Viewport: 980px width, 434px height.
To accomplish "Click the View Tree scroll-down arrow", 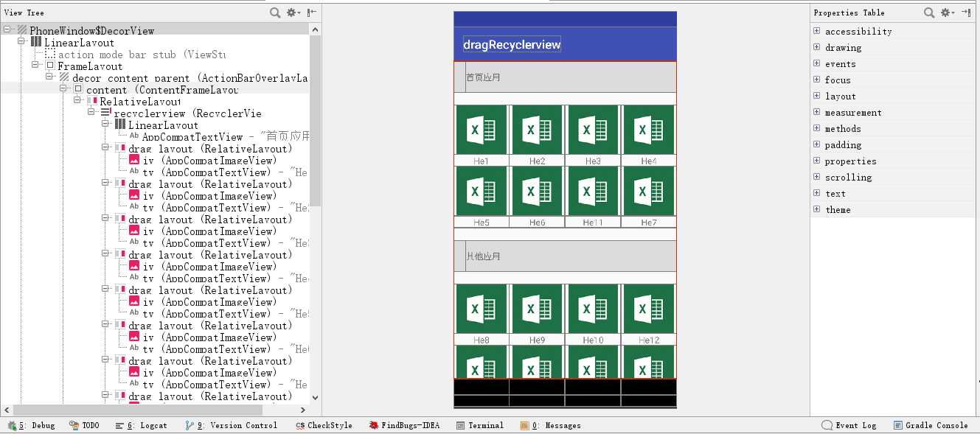I will tap(316, 398).
